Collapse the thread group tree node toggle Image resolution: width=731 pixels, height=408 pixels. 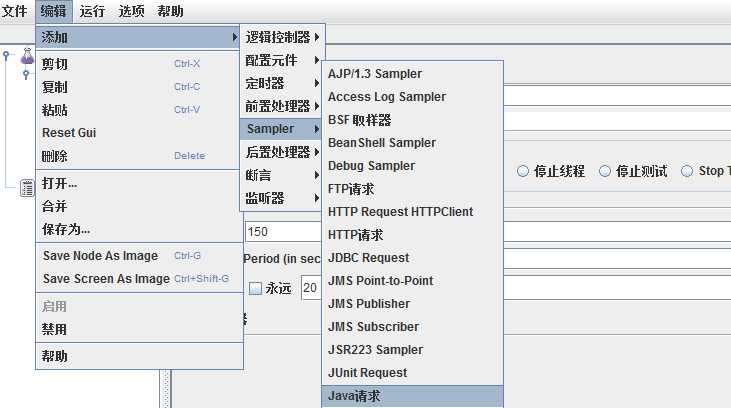tap(26, 74)
